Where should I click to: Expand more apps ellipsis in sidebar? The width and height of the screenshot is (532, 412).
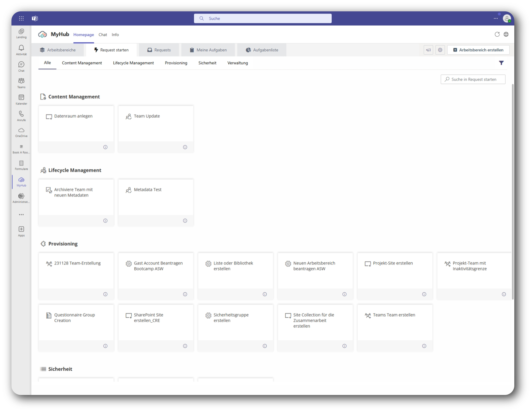click(21, 215)
